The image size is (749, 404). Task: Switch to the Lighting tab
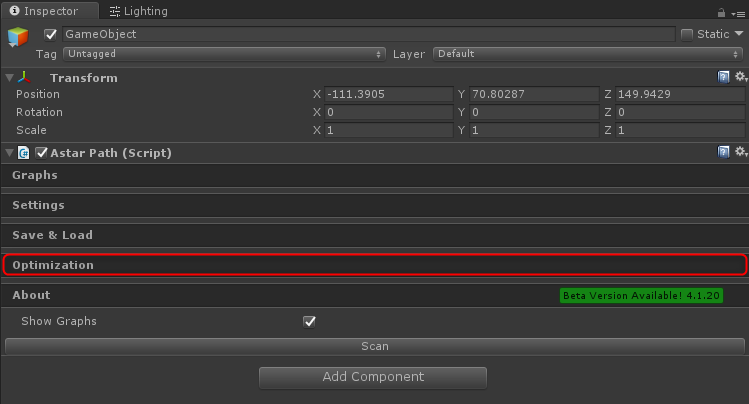138,11
